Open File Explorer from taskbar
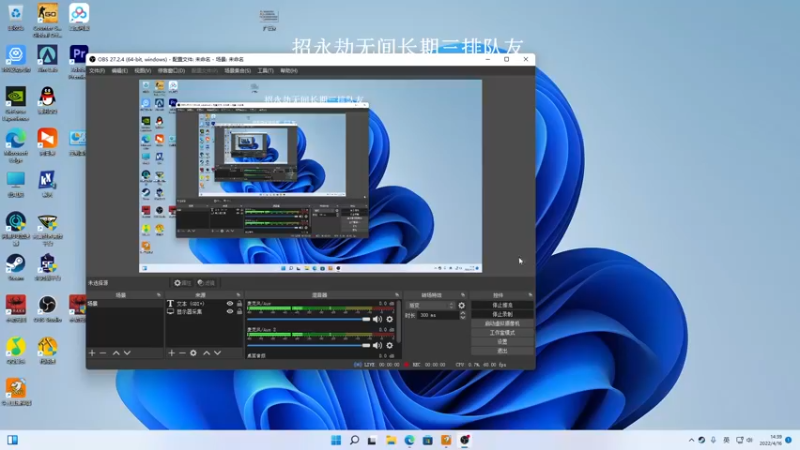800x450 pixels. (x=391, y=440)
